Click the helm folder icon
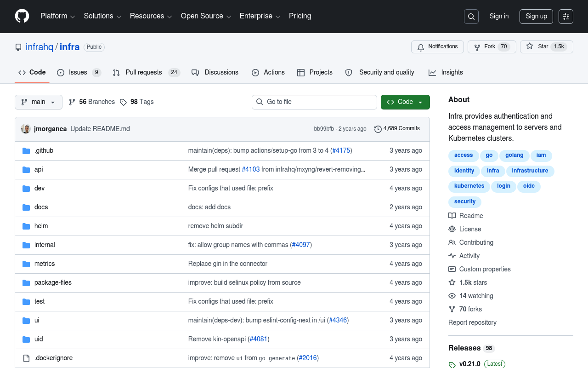 click(x=26, y=226)
